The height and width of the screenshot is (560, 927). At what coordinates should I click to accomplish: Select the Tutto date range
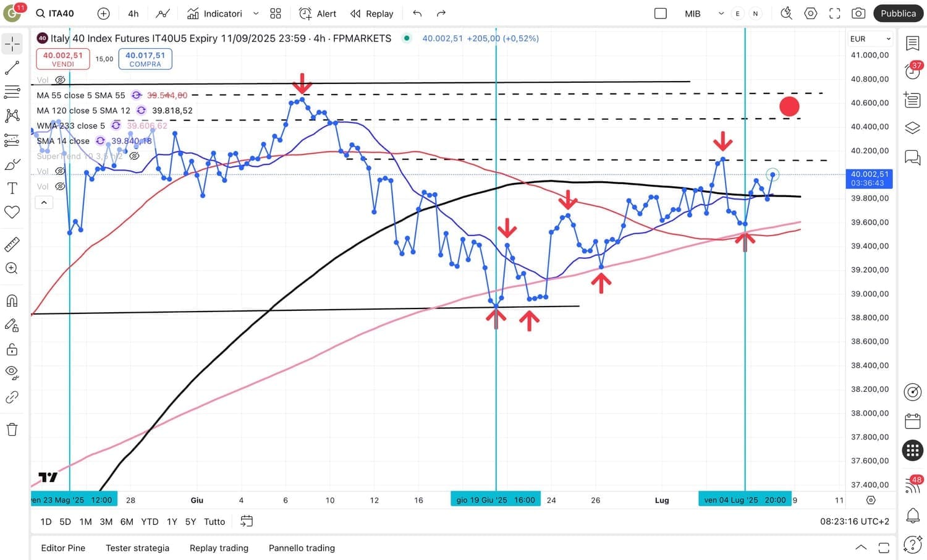[x=214, y=522]
